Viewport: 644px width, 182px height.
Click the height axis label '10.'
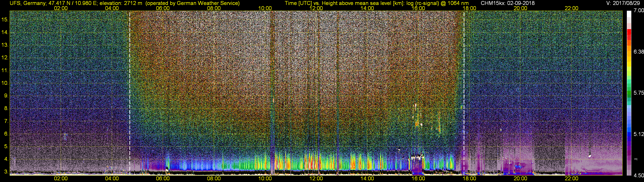point(5,83)
